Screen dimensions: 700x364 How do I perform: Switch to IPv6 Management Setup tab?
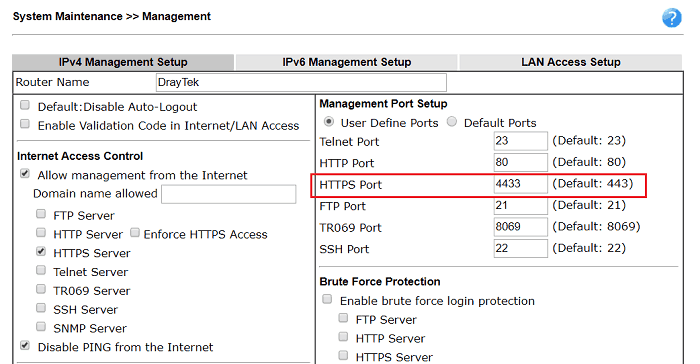pyautogui.click(x=346, y=62)
